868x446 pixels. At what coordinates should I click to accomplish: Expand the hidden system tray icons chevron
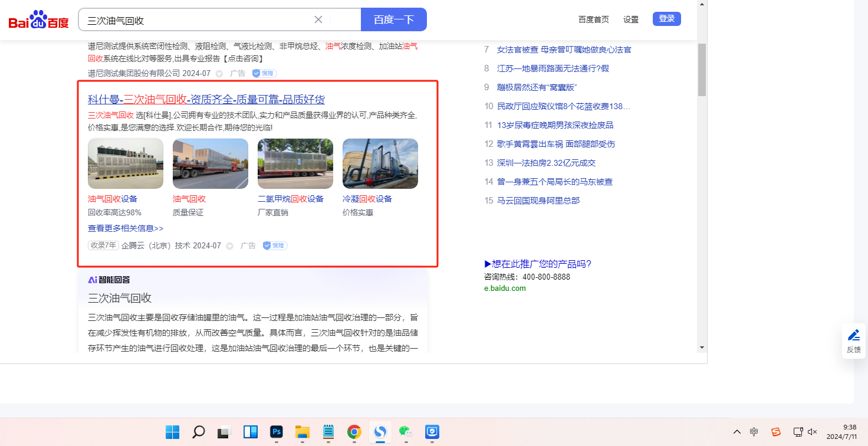(x=737, y=432)
